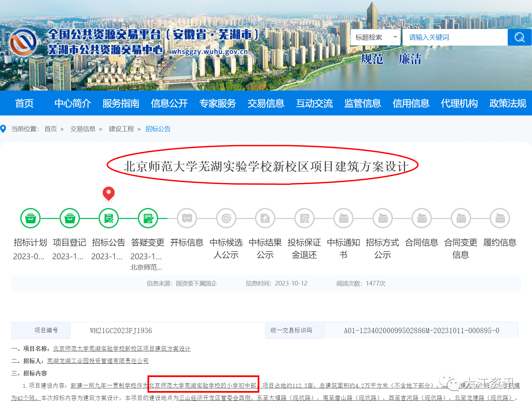Open the 交易信息 menu
Image resolution: width=532 pixels, height=407 pixels.
266,103
